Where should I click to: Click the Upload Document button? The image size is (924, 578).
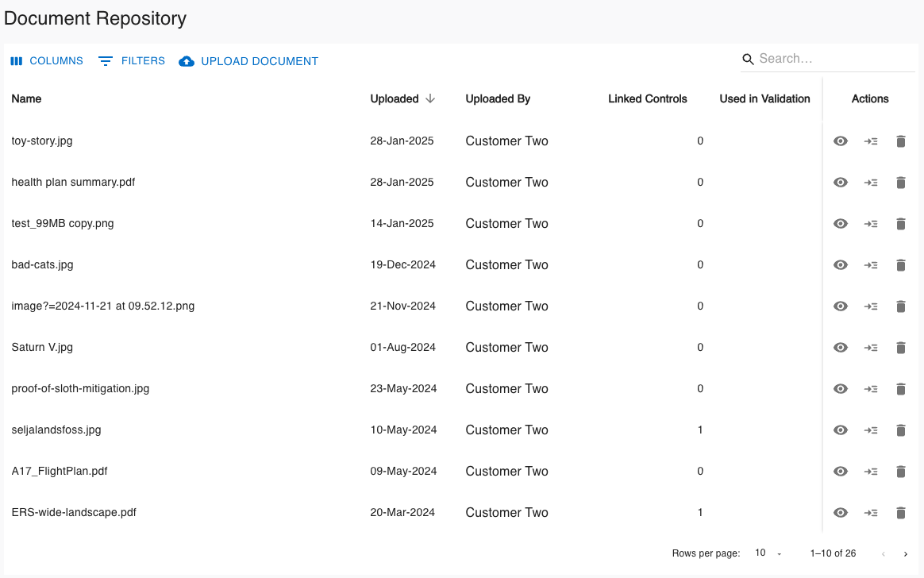click(x=248, y=60)
